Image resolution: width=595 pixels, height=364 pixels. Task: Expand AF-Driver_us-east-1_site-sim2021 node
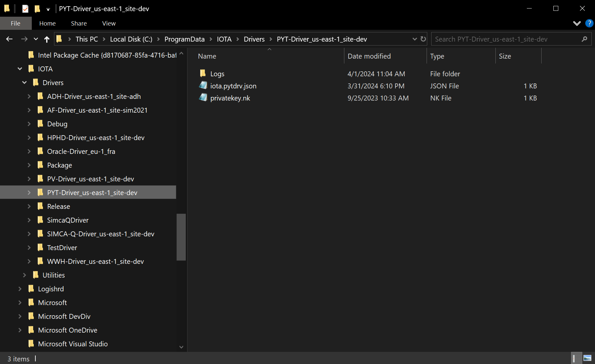29,110
